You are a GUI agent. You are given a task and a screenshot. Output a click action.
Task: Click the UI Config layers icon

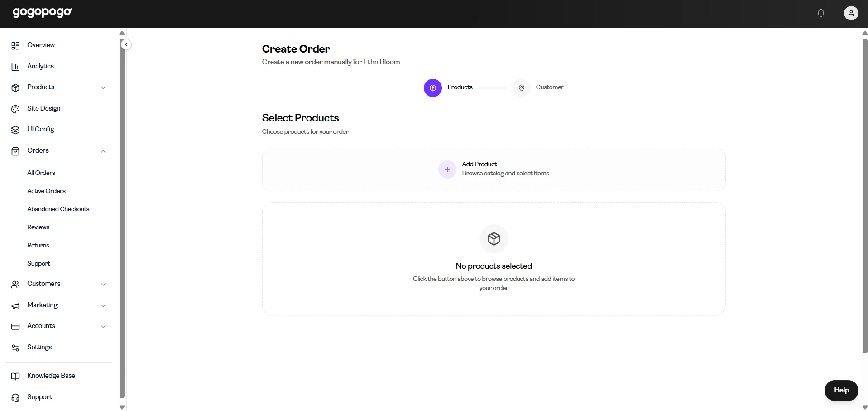click(x=15, y=130)
